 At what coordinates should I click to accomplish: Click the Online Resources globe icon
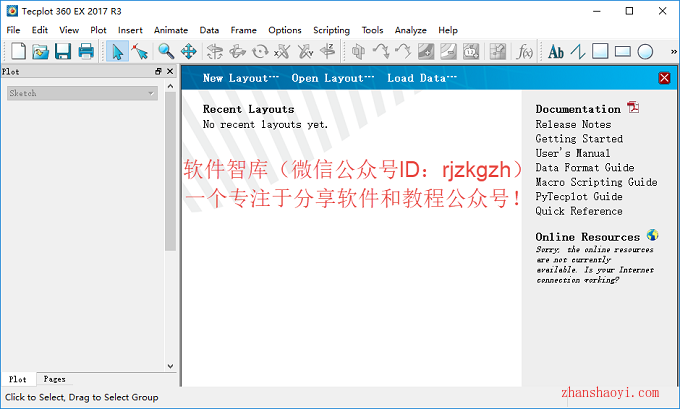pyautogui.click(x=652, y=235)
